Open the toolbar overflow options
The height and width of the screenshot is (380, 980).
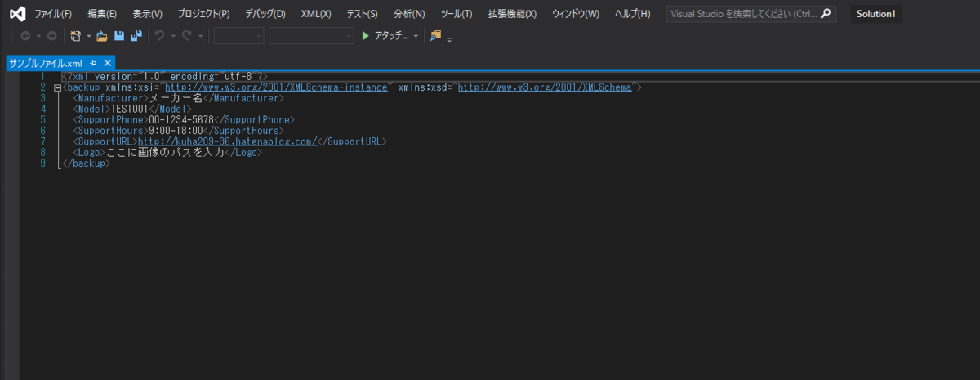point(449,38)
